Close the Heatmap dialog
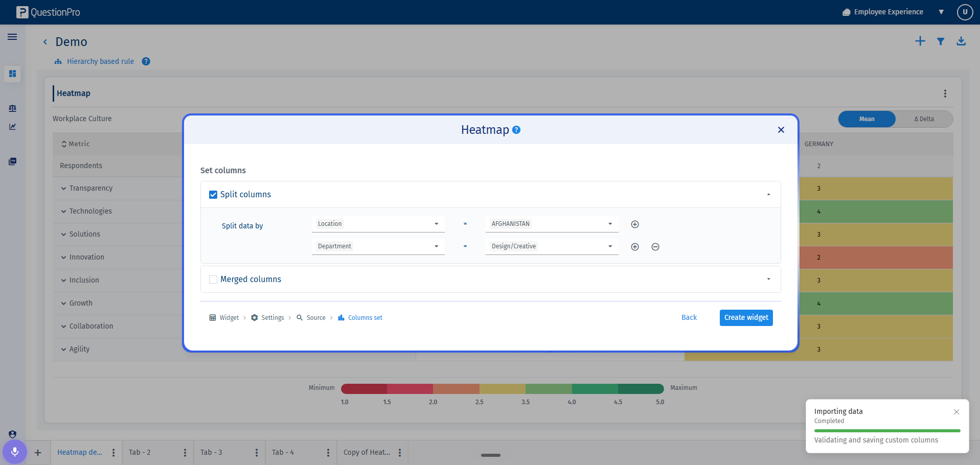The height and width of the screenshot is (465, 980). [781, 130]
